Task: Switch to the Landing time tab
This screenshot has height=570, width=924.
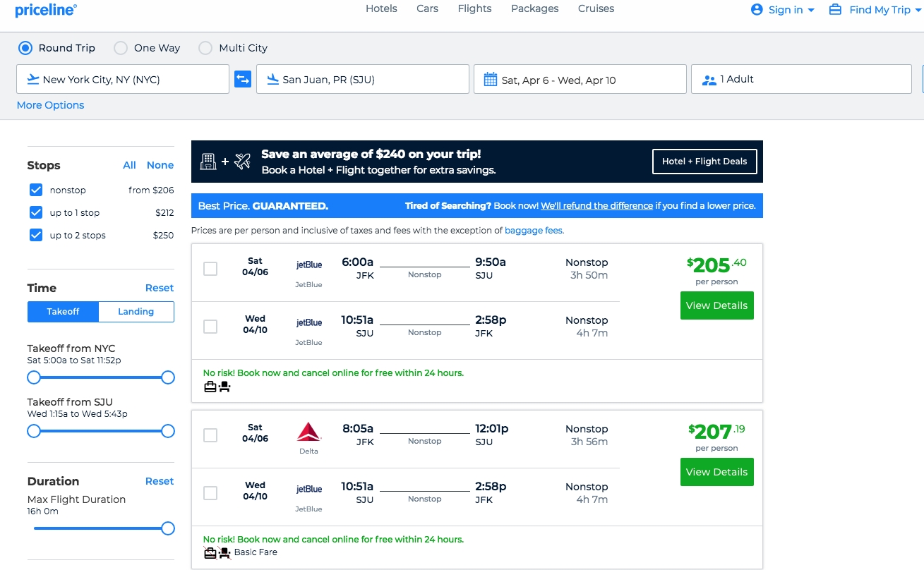Action: coord(136,312)
